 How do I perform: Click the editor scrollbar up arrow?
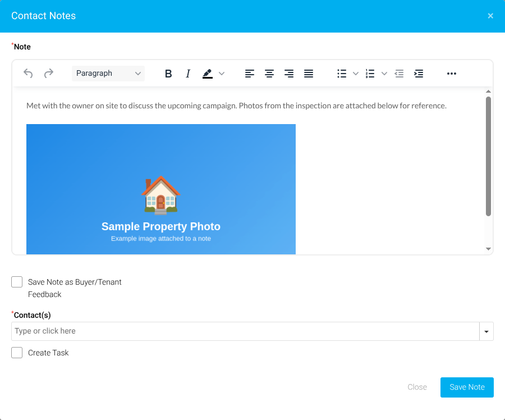[x=488, y=92]
